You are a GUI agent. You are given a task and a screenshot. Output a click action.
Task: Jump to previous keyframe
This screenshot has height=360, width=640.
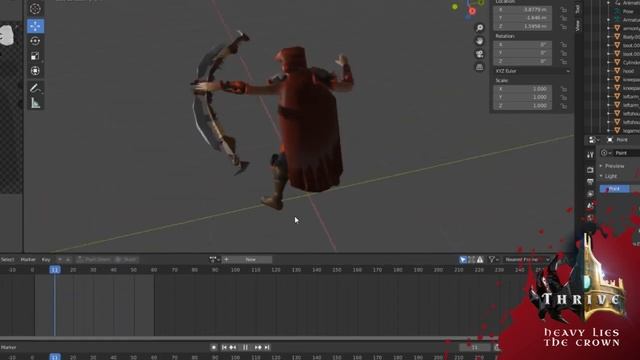click(x=233, y=347)
